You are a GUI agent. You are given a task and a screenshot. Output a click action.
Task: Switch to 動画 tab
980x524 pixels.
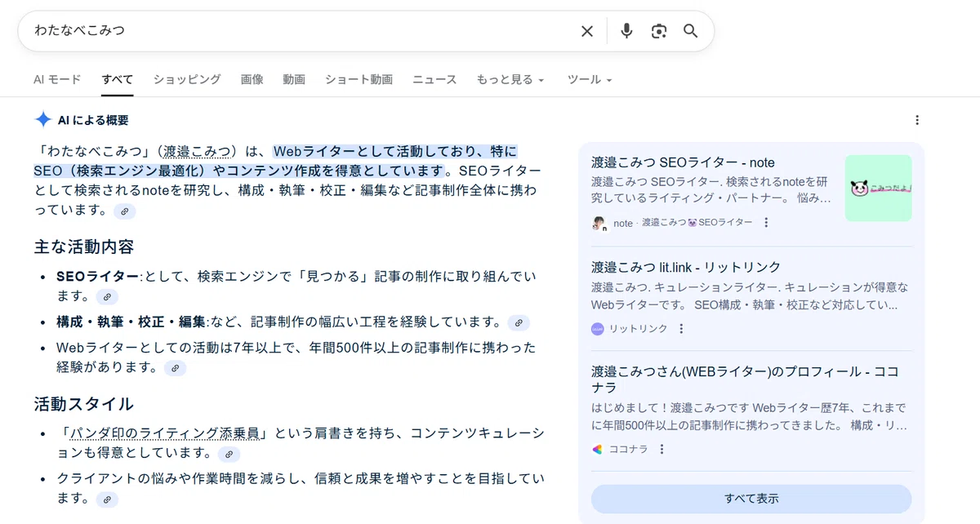[294, 79]
